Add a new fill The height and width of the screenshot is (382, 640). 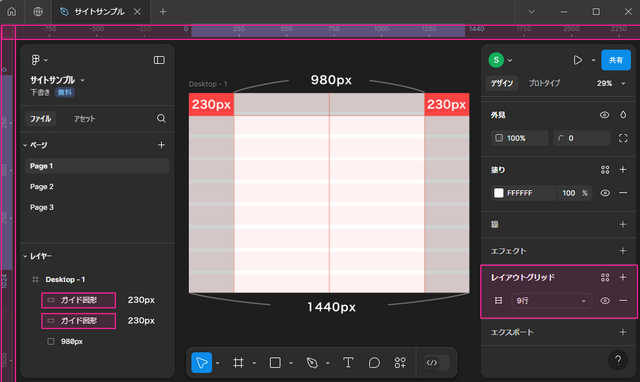tap(623, 169)
